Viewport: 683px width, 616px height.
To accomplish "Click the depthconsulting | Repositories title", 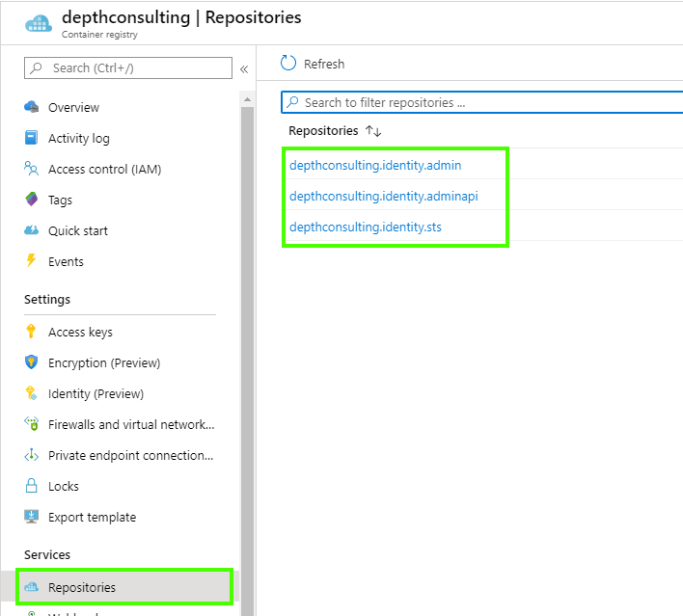I will coord(181,17).
